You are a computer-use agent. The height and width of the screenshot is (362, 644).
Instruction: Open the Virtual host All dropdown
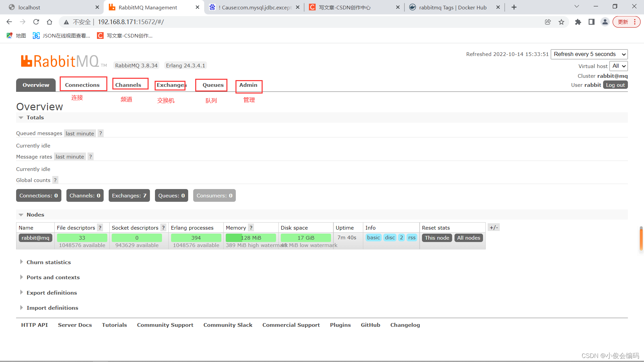[619, 66]
